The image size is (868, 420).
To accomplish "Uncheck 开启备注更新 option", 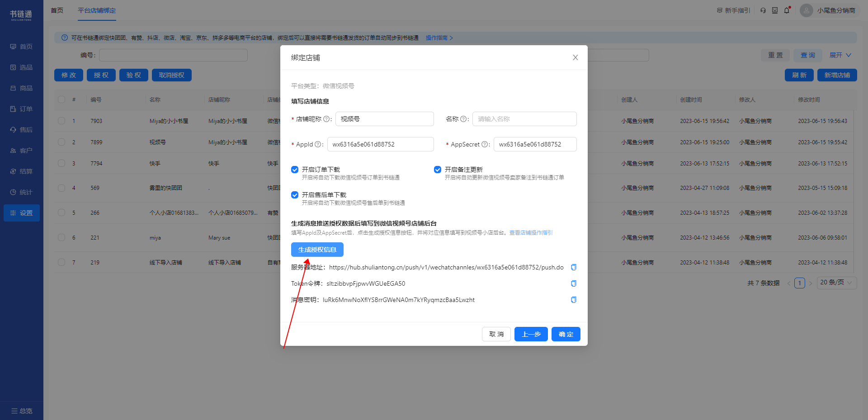I will pyautogui.click(x=438, y=170).
